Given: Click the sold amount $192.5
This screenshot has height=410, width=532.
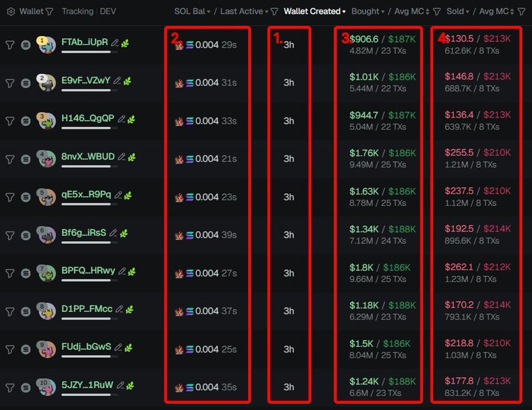Looking at the screenshot, I should tap(459, 229).
